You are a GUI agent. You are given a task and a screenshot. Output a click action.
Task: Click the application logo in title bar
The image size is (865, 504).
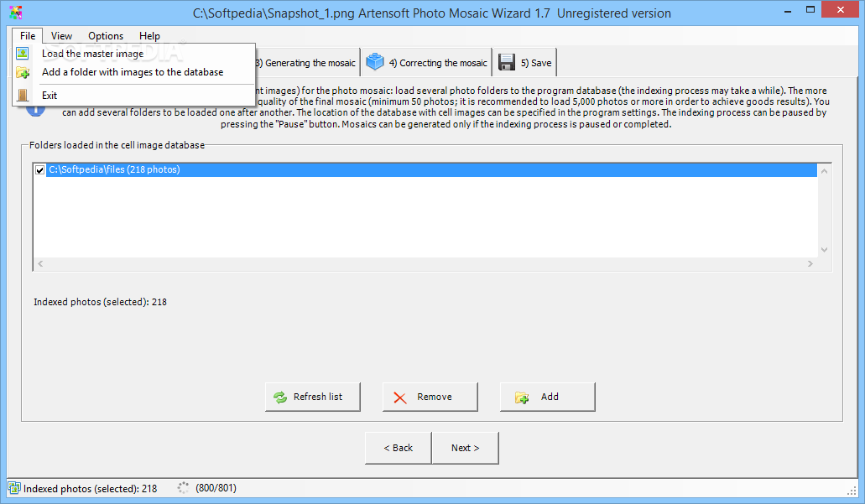coord(16,12)
